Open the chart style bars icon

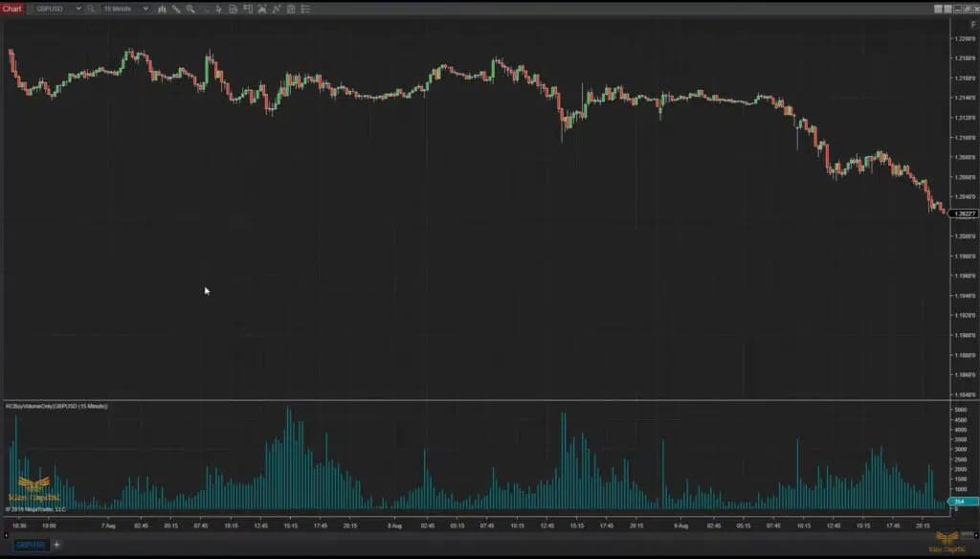click(x=161, y=9)
